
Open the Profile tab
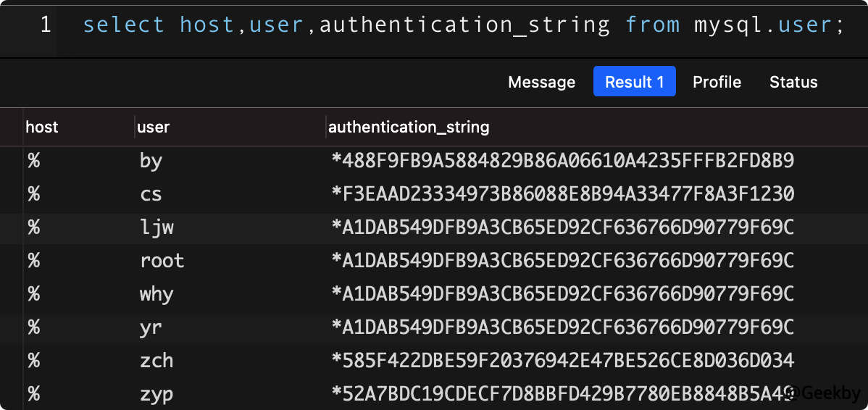(717, 82)
